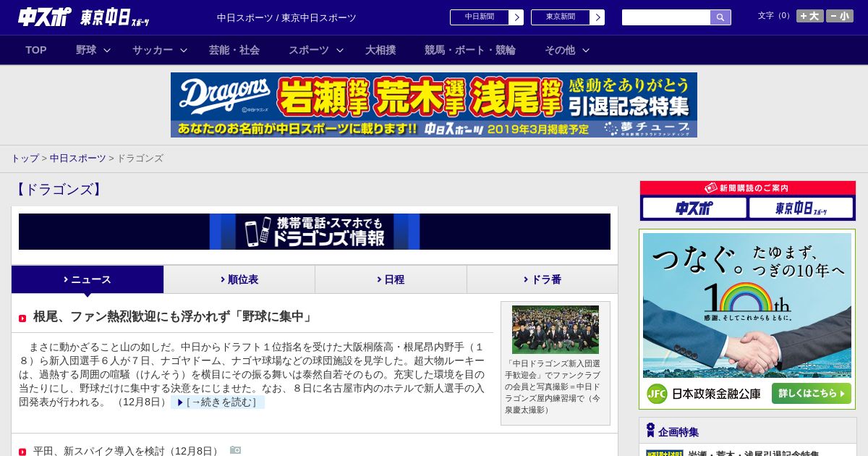Open the 中日新聞 link button
This screenshot has height=456, width=868.
click(487, 17)
